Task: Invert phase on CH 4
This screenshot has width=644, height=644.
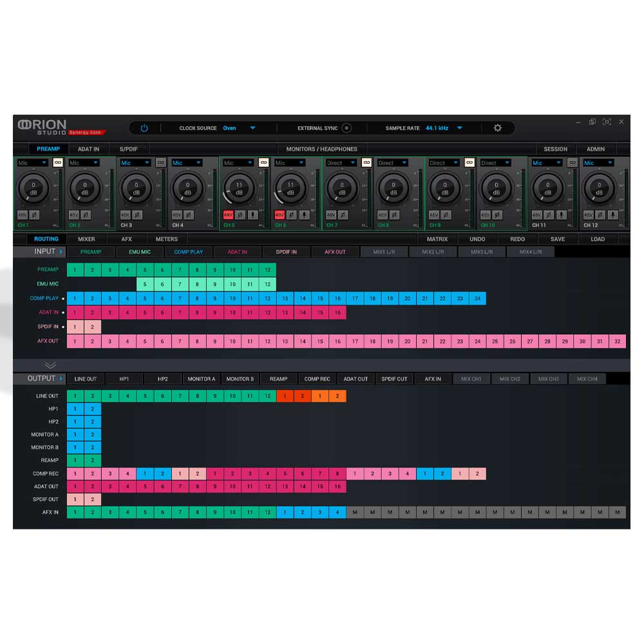Action: (x=189, y=215)
